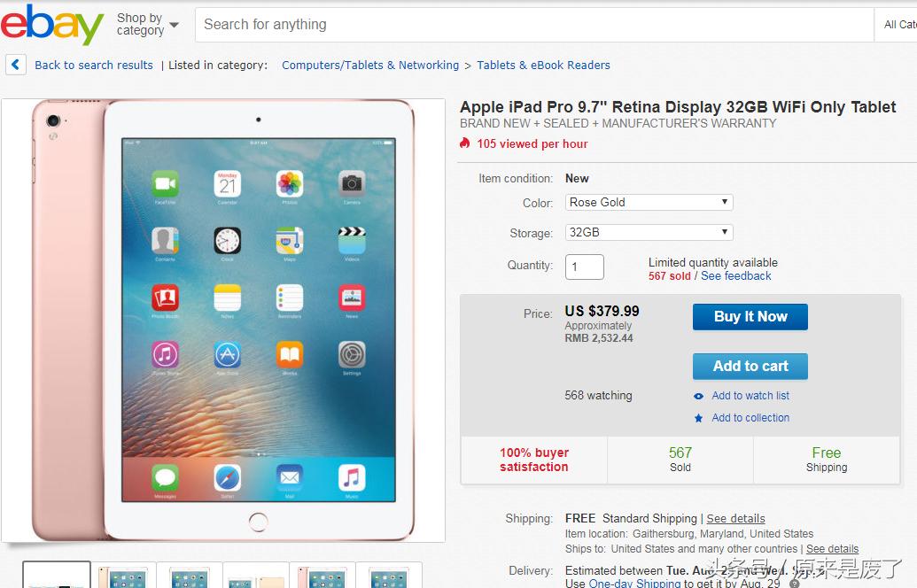Select the second product thumbnail image
Screen dimensions: 917x588
point(123,575)
